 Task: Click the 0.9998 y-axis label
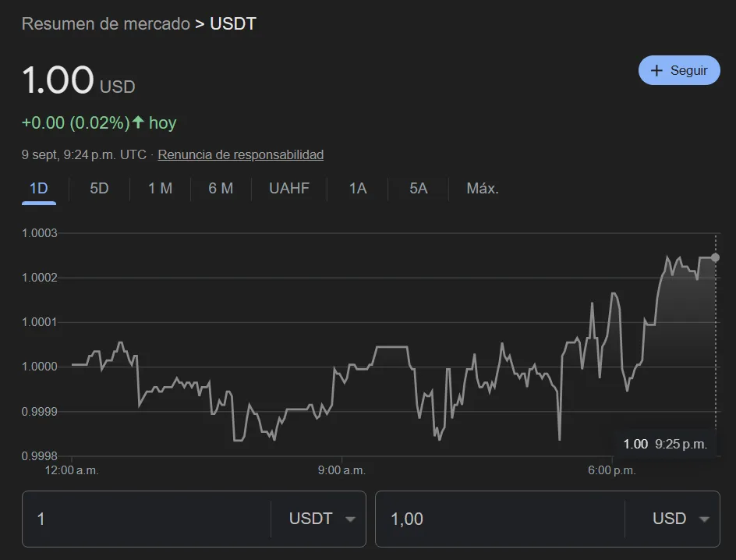pos(40,455)
